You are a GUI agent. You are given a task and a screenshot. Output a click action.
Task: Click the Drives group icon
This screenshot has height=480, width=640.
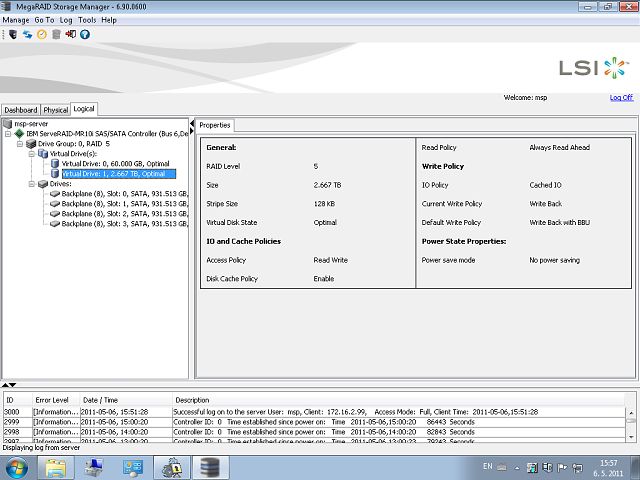tap(43, 184)
